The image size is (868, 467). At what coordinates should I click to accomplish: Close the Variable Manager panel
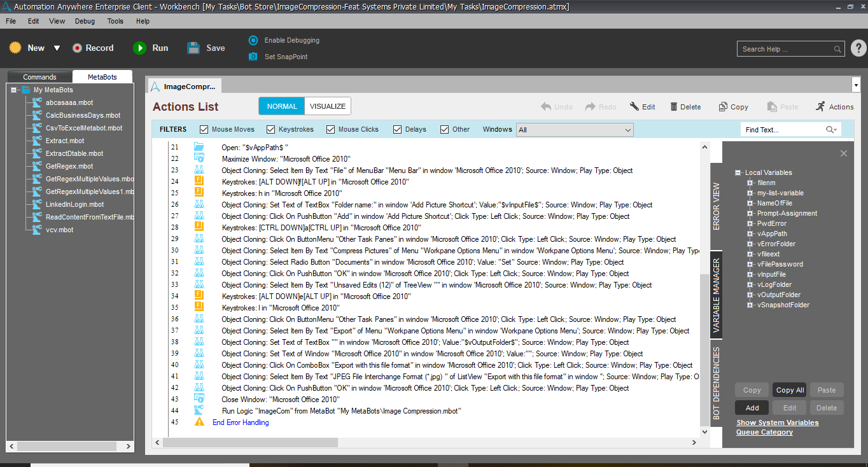tap(844, 153)
